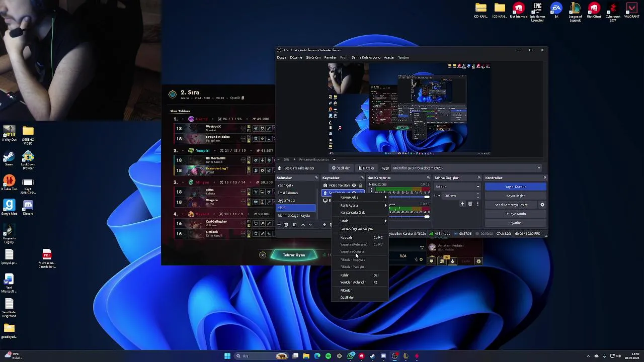Choose Kaldır in the context menu
Screen dimensions: 644x362
[x=360, y=275]
